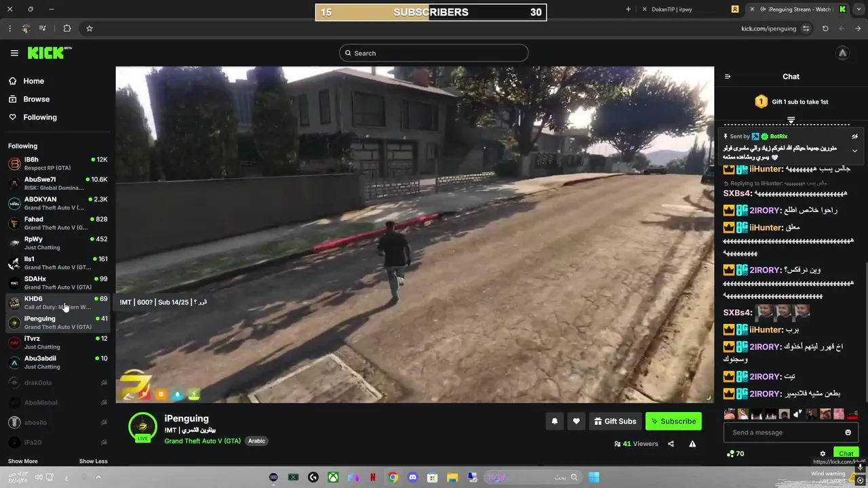Image resolution: width=868 pixels, height=488 pixels.
Task: Open a new browser tab
Action: pos(628,9)
